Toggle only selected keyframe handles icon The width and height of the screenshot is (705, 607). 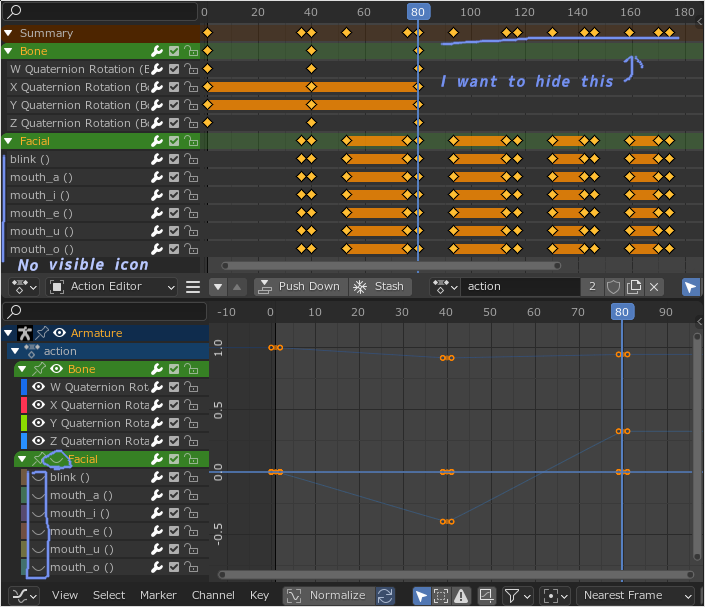point(441,595)
